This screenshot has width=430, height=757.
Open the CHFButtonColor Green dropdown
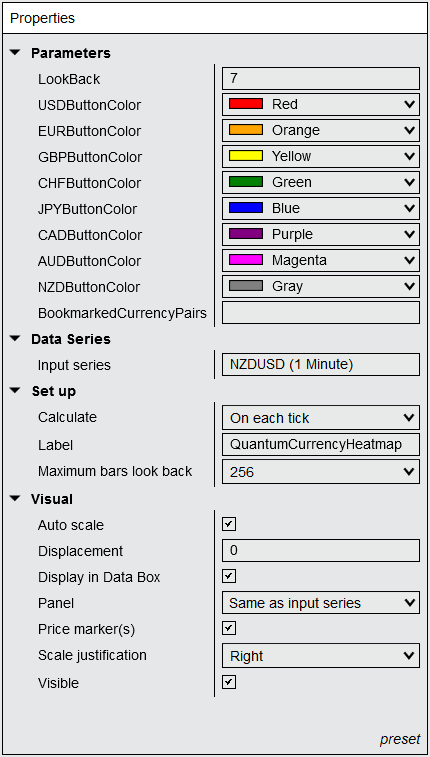coord(321,182)
